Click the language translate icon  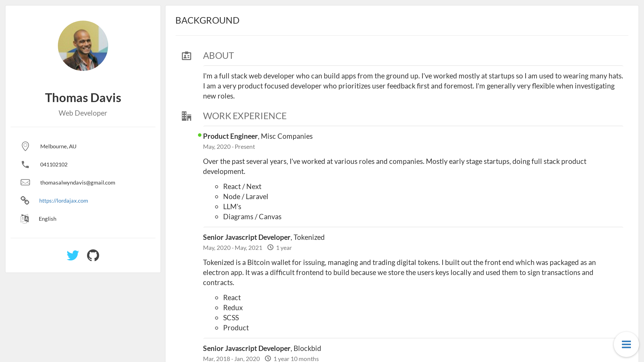click(25, 219)
